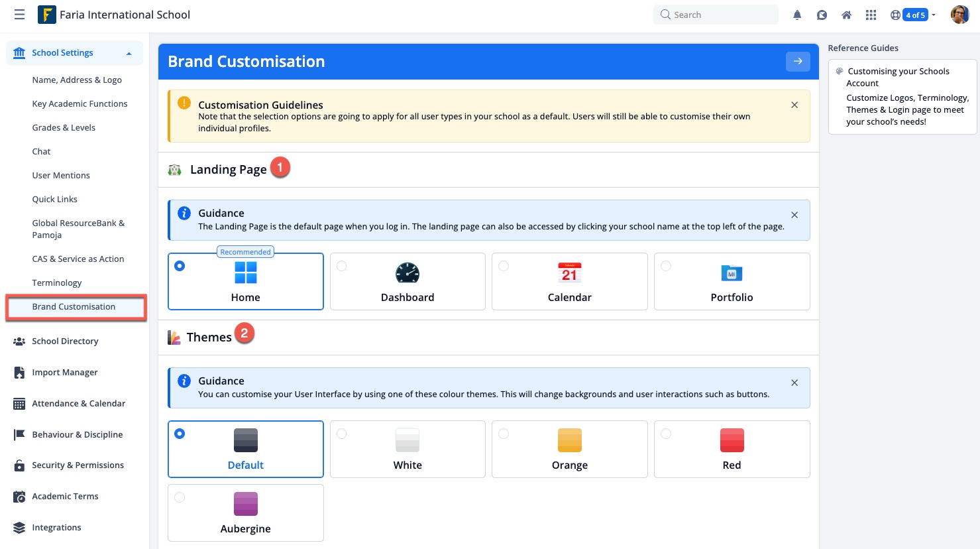Click the Calendar 21 icon
The height and width of the screenshot is (549, 980).
(570, 273)
